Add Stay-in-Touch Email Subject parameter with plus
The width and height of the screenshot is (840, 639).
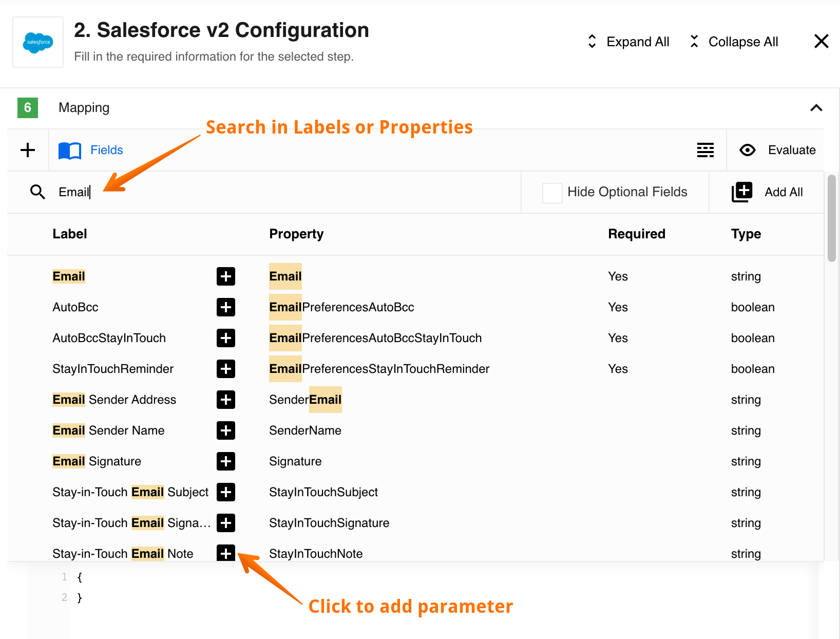226,492
